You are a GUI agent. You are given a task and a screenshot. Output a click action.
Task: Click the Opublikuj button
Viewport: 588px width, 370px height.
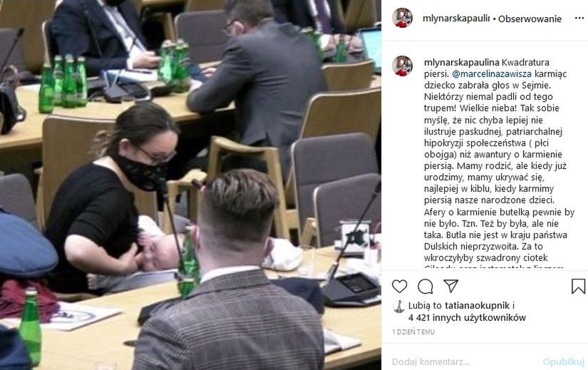coord(564,361)
